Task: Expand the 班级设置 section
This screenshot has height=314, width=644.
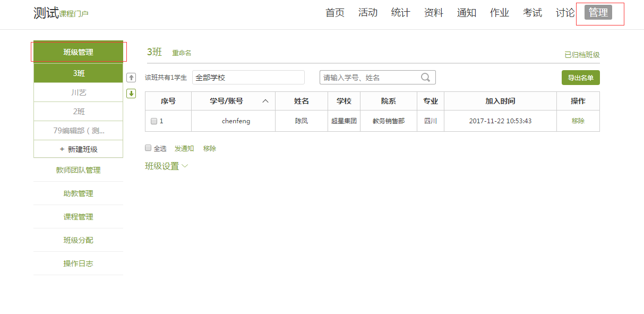Action: pos(166,166)
